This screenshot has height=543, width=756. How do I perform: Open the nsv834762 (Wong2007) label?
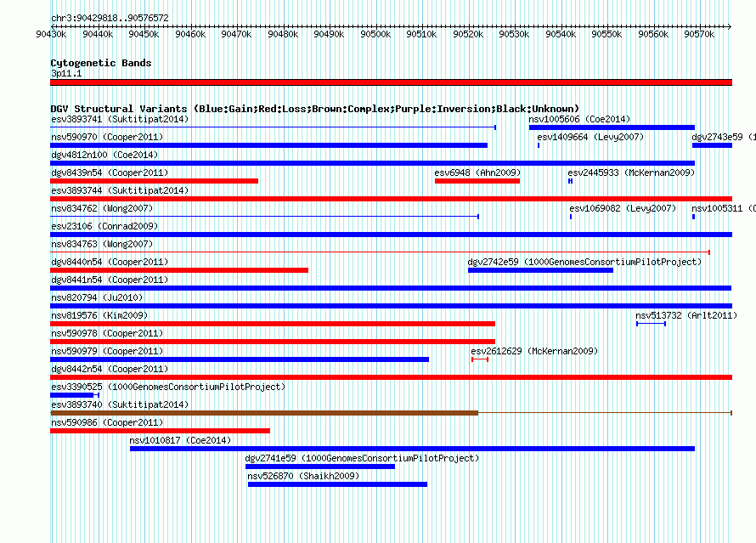pos(102,208)
